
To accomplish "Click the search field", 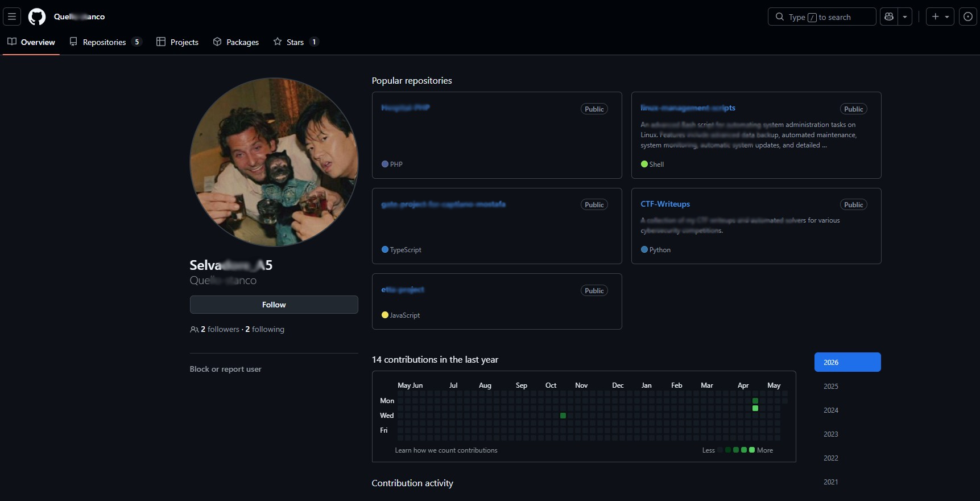I will coord(822,17).
